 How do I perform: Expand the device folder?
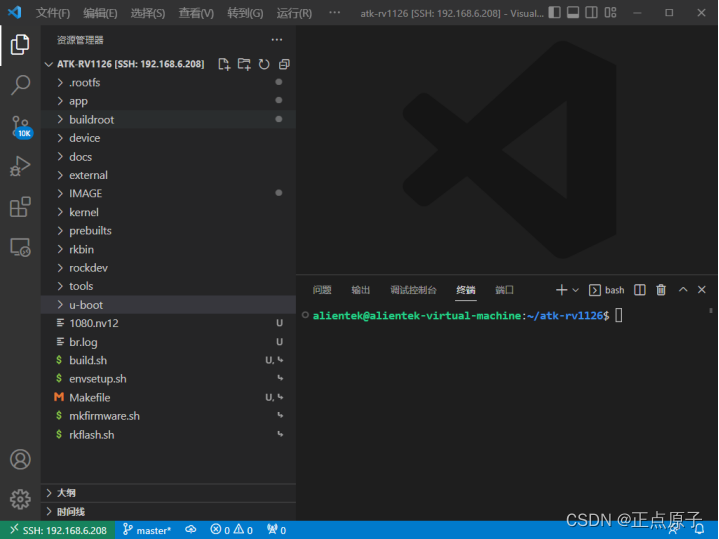[168, 138]
